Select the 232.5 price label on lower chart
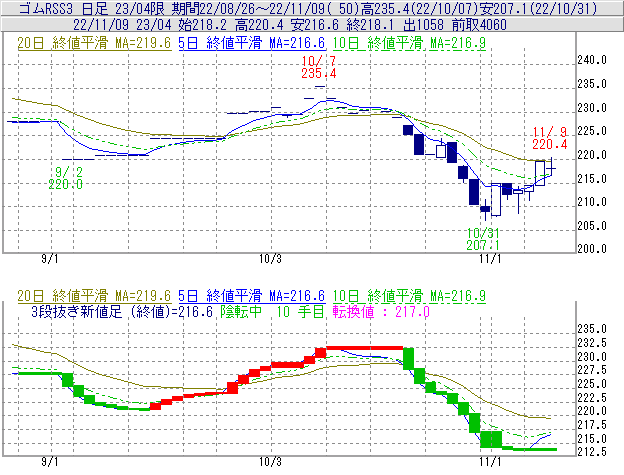The height and width of the screenshot is (475, 624). click(592, 343)
